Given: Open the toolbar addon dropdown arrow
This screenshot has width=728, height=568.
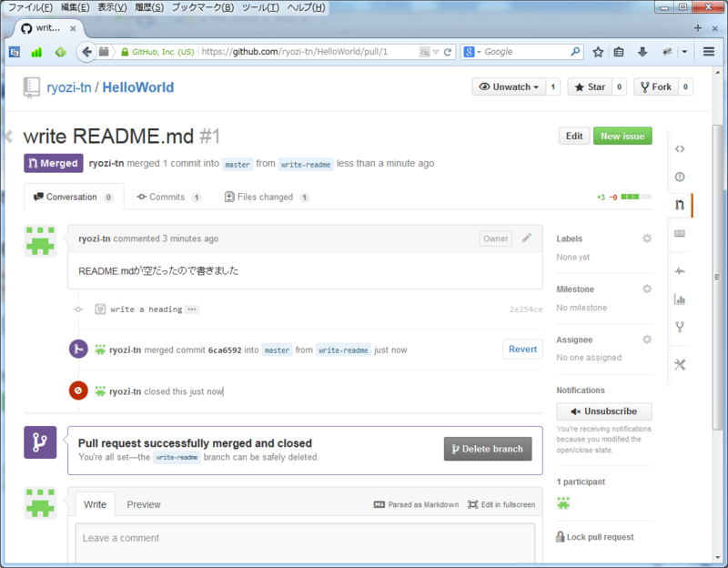Looking at the screenshot, I should (684, 52).
